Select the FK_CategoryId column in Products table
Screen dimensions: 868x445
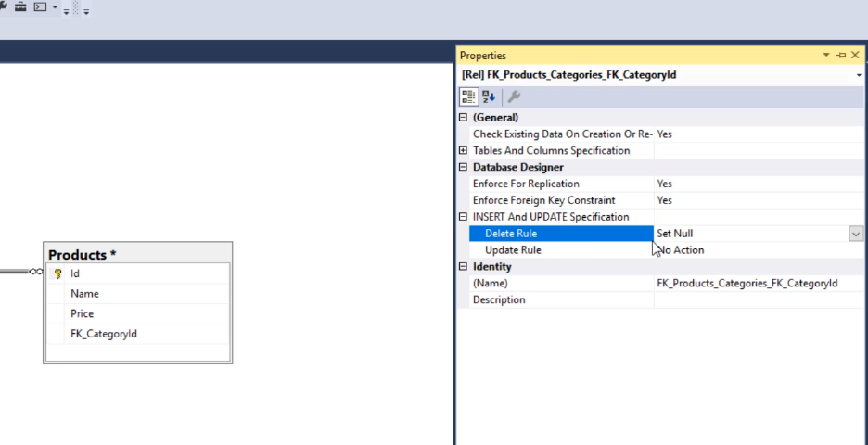(138, 333)
